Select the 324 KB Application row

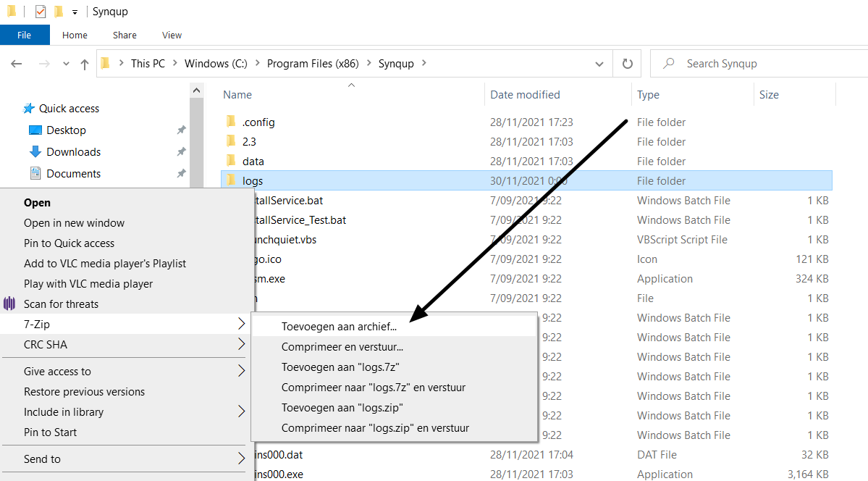click(x=542, y=279)
